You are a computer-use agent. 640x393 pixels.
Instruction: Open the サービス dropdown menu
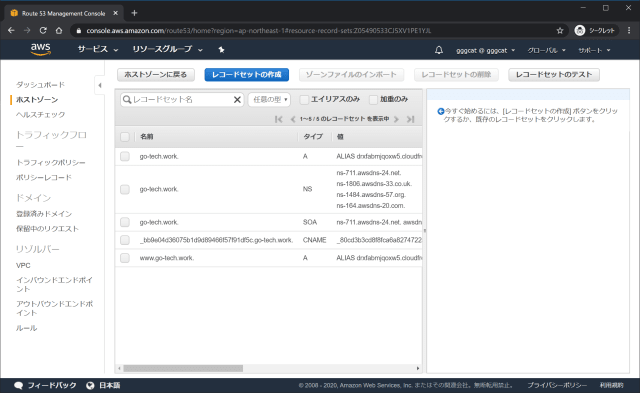[98, 49]
